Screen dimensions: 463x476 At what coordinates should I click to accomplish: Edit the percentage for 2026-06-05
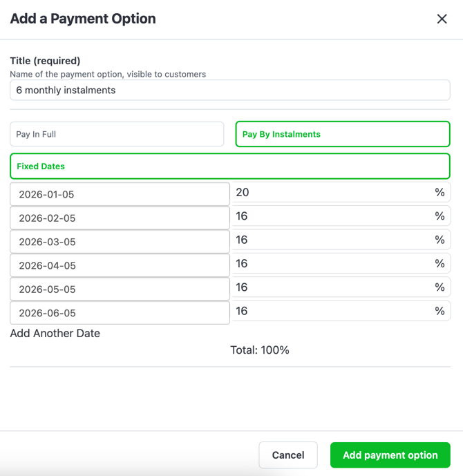click(333, 311)
